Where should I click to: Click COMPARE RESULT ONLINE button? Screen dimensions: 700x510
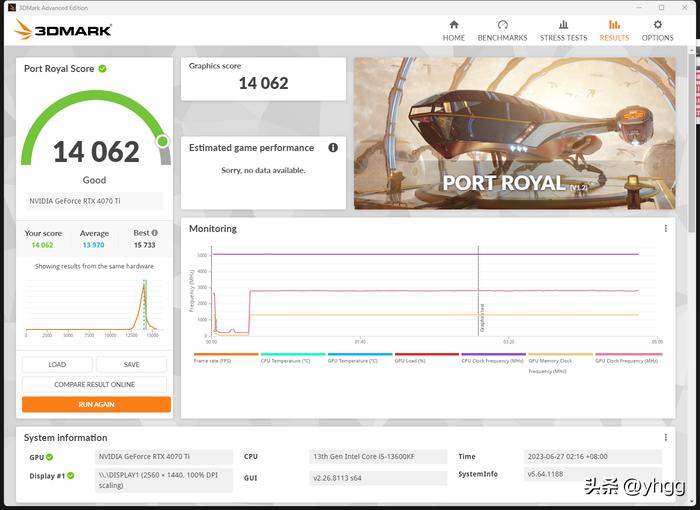point(94,384)
